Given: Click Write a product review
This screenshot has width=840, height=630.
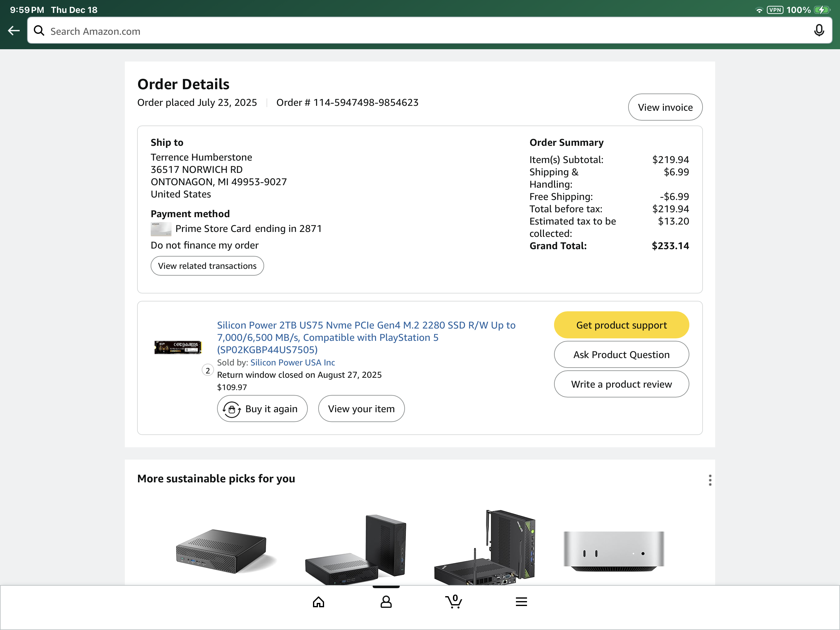Looking at the screenshot, I should [621, 384].
